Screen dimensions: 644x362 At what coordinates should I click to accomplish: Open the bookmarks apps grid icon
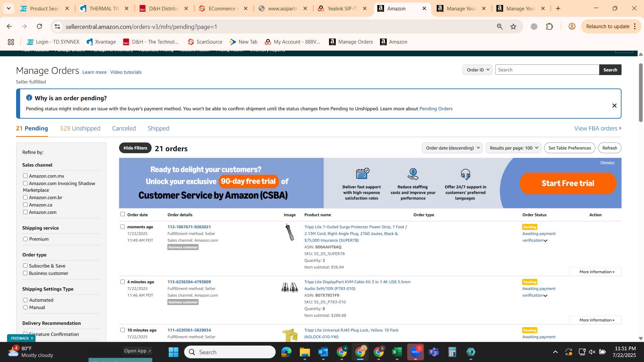11,42
